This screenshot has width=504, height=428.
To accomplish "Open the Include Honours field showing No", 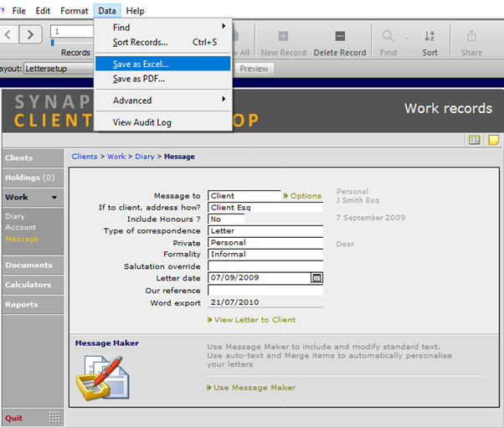I will click(x=226, y=219).
